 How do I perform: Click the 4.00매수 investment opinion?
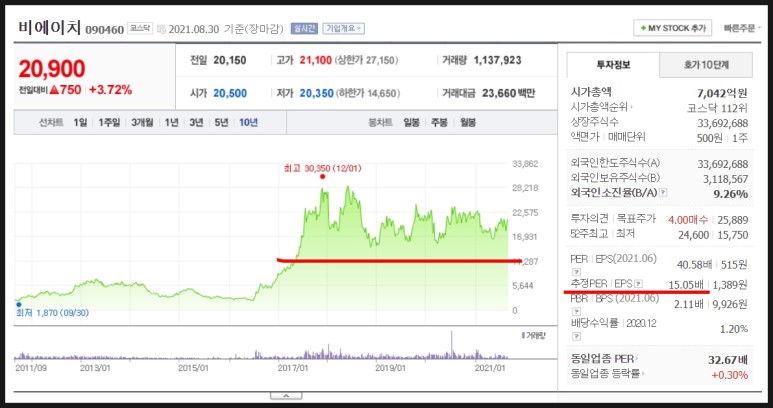[x=688, y=220]
